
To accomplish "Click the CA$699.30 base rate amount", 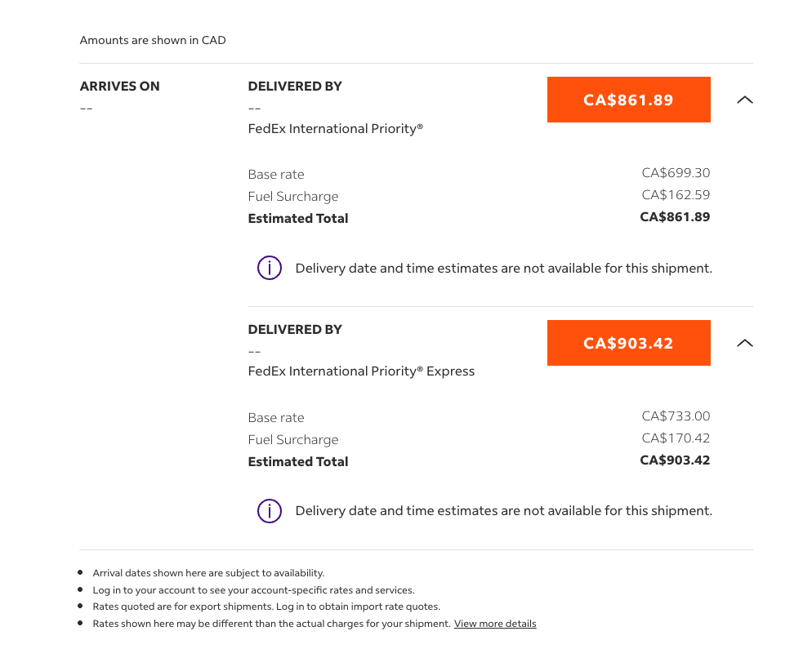I will (676, 172).
